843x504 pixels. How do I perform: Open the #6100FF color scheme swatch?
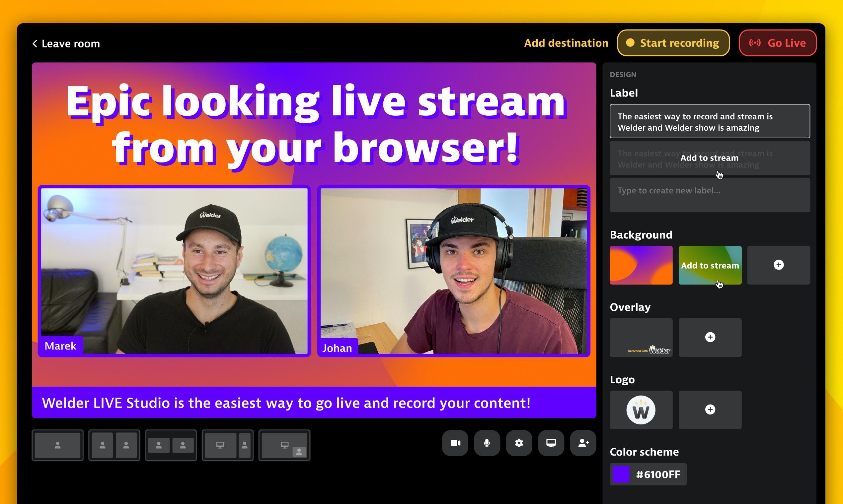coord(648,474)
